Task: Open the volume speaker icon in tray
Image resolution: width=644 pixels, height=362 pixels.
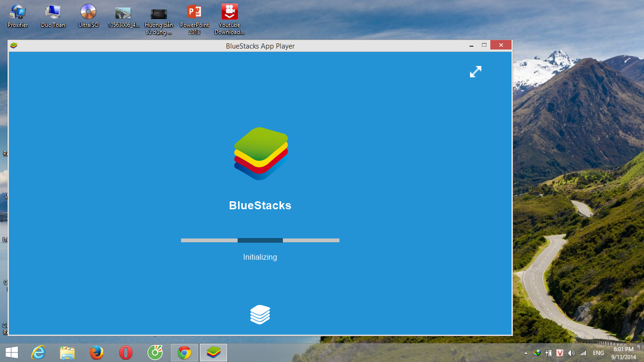Action: pos(571,353)
